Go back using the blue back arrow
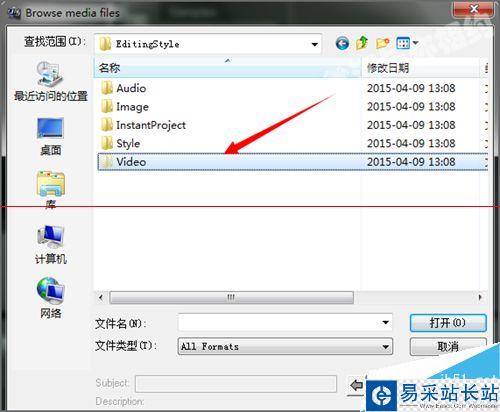Screen dimensions: 500x412 point(342,43)
